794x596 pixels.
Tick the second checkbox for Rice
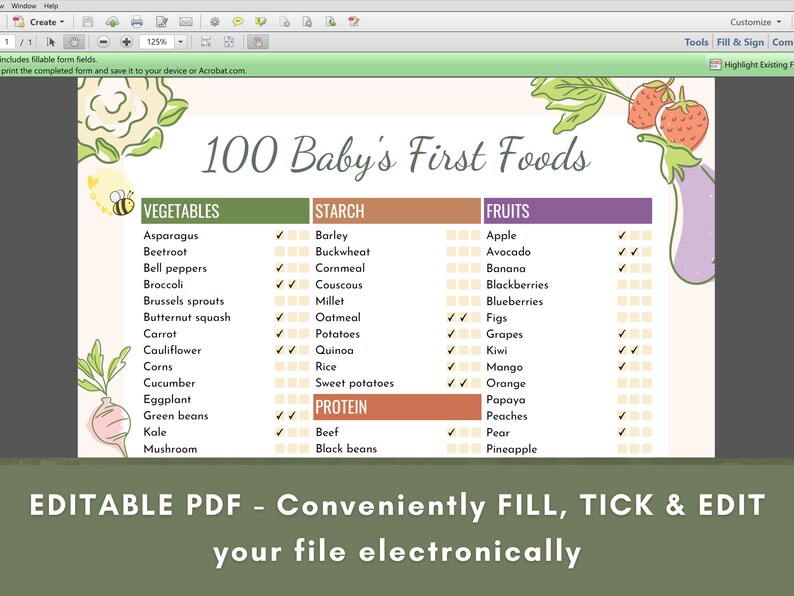click(463, 366)
